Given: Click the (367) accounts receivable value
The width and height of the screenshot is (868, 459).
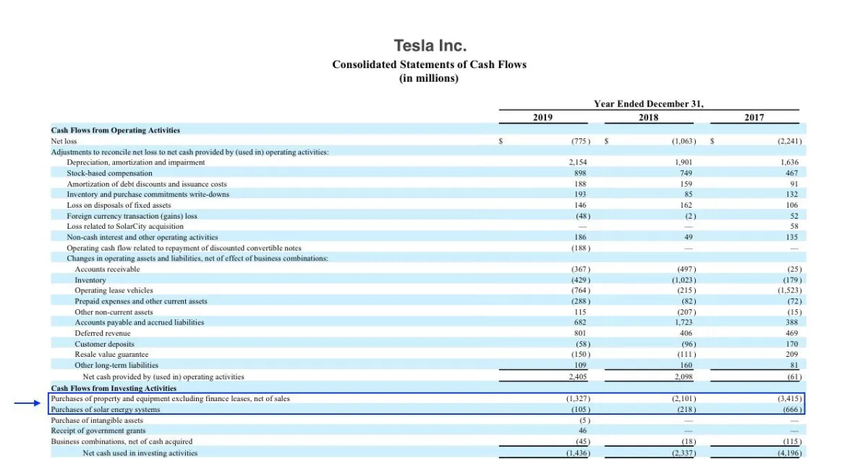Looking at the screenshot, I should point(581,269).
